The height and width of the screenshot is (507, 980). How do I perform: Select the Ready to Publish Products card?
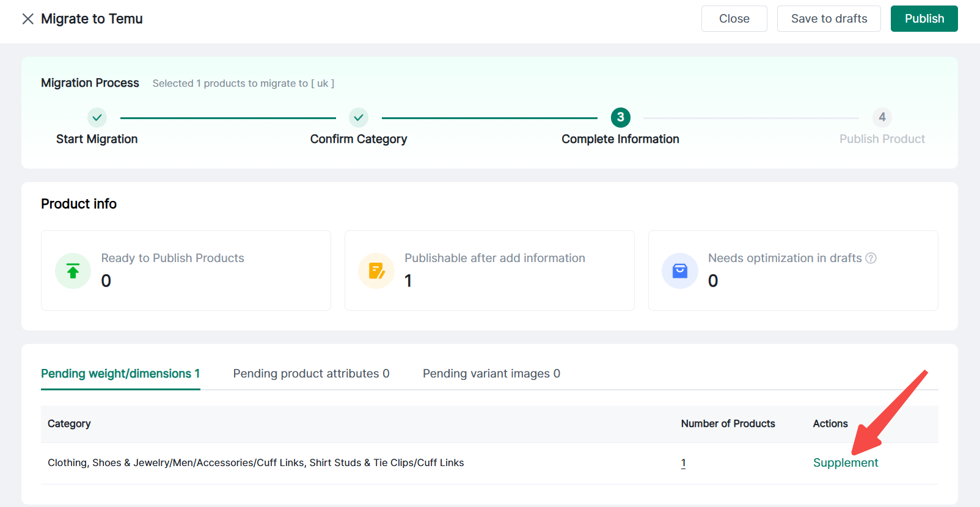(186, 271)
